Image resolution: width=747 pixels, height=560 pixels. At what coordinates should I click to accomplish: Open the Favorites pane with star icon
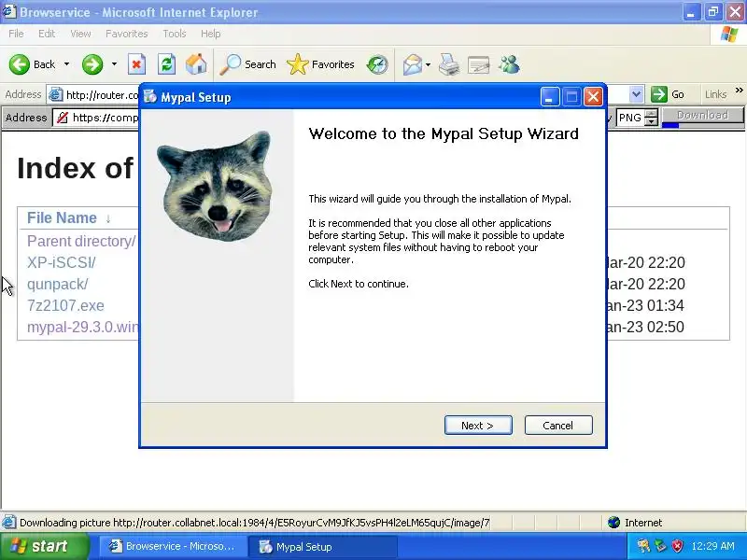pos(320,64)
